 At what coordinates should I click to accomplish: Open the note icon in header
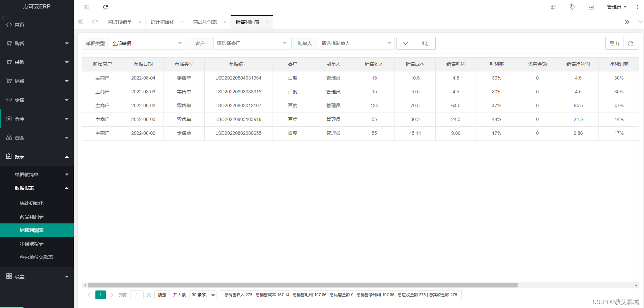(591, 7)
